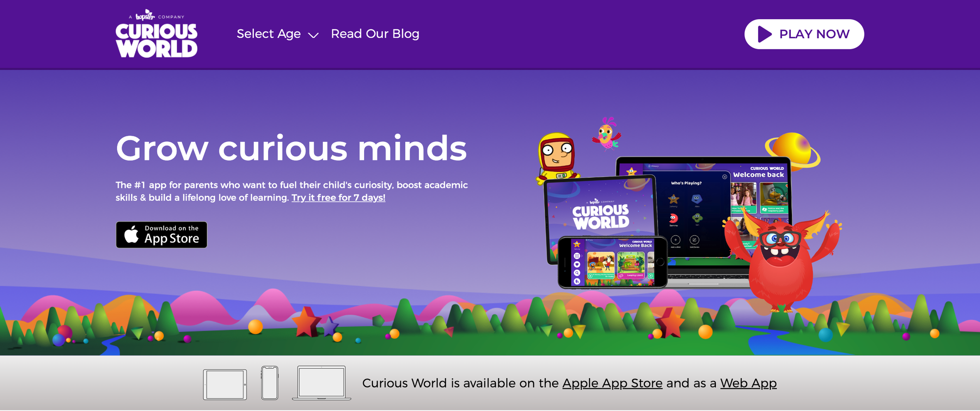Click the phone mockup showing Welcome Back screen
Image resolution: width=980 pixels, height=411 pixels.
pos(612,262)
